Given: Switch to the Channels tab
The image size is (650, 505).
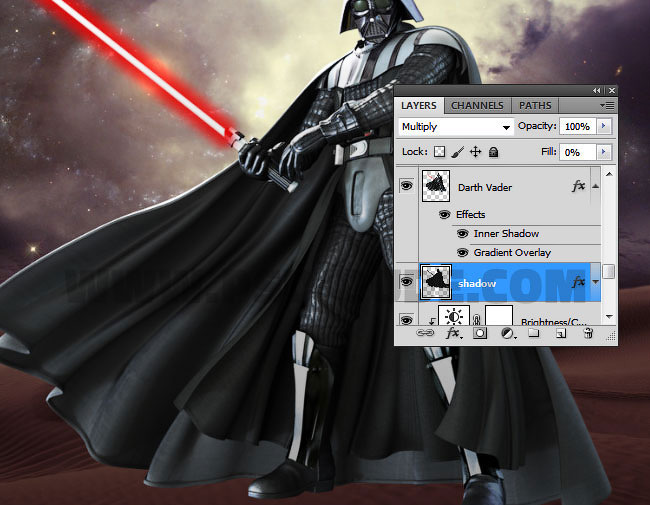Looking at the screenshot, I should [477, 106].
